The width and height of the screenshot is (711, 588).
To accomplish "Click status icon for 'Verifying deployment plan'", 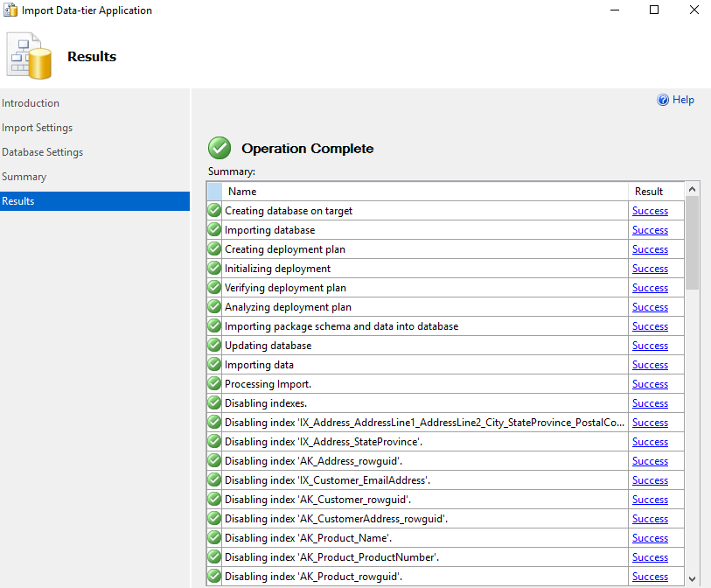I will click(214, 288).
